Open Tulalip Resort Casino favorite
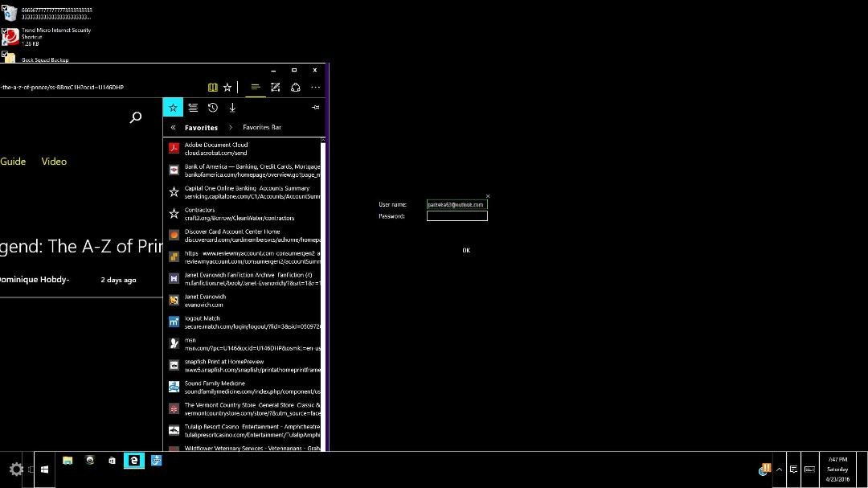The height and width of the screenshot is (488, 868). coord(243,430)
